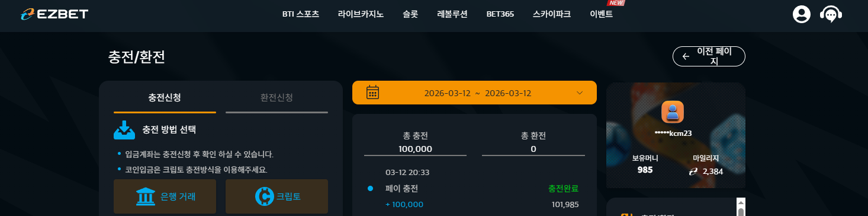Click the 이전 페이지 back button

tap(709, 56)
